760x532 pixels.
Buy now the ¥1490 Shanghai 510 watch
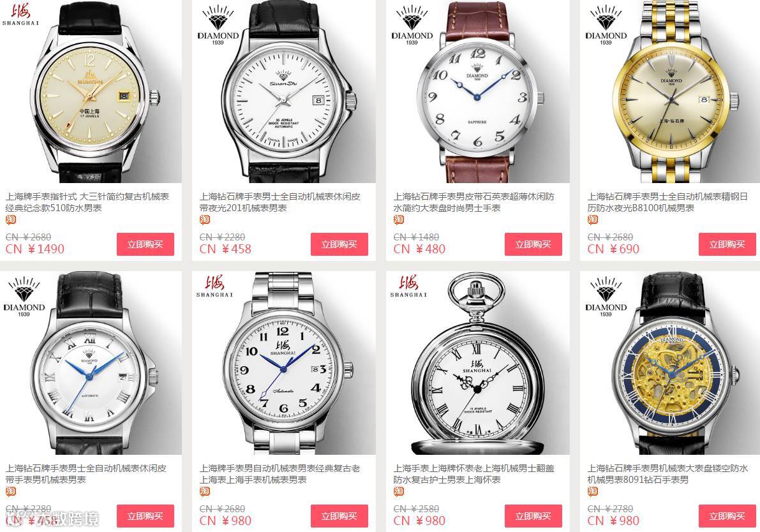pyautogui.click(x=145, y=244)
